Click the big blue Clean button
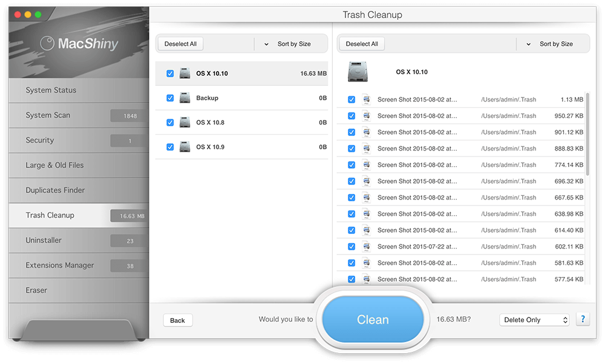The width and height of the screenshot is (605, 364). 373,319
